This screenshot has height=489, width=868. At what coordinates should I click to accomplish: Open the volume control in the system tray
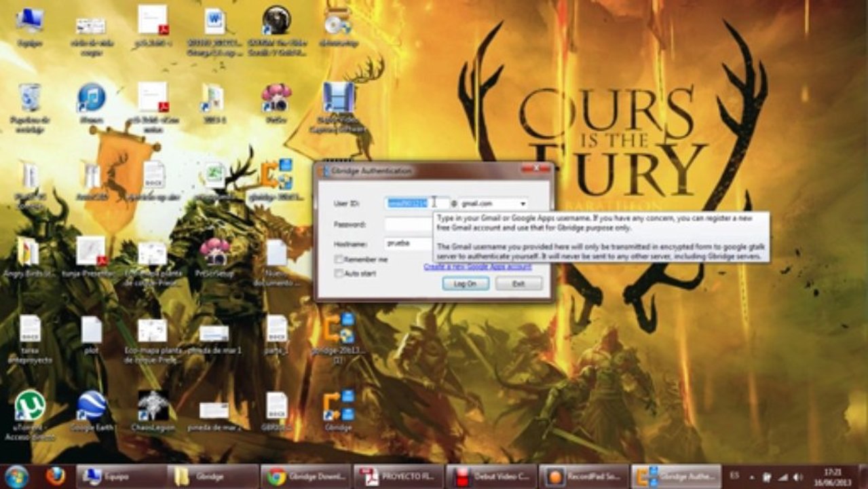tap(797, 477)
